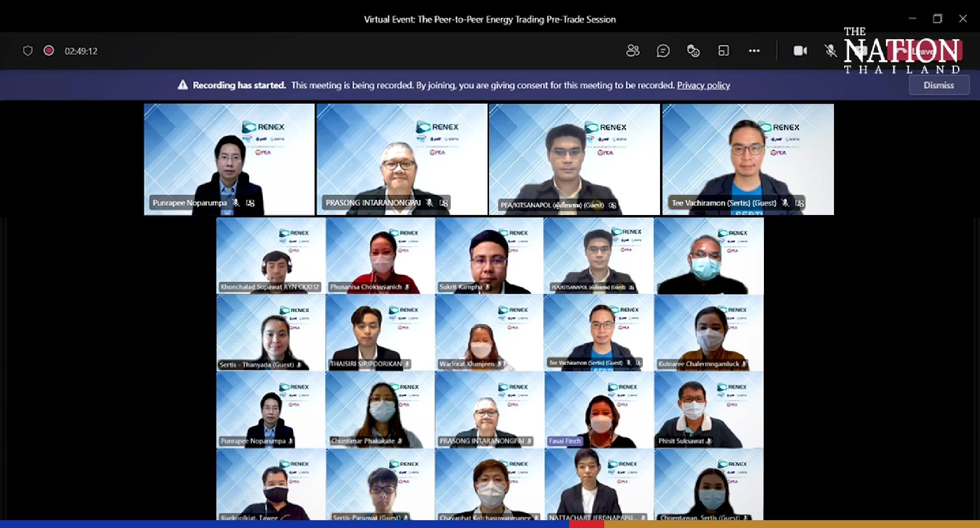Select Tee Vachiramon's video tile

748,157
